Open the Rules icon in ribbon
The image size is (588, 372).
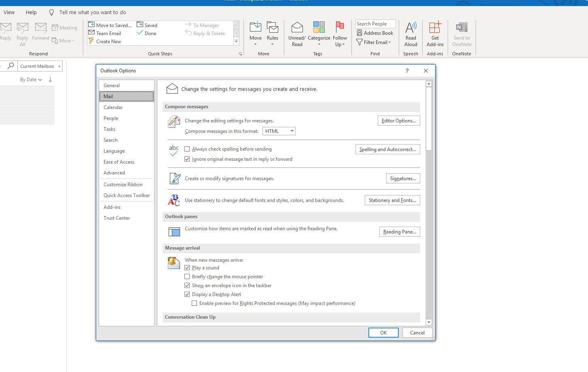273,27
